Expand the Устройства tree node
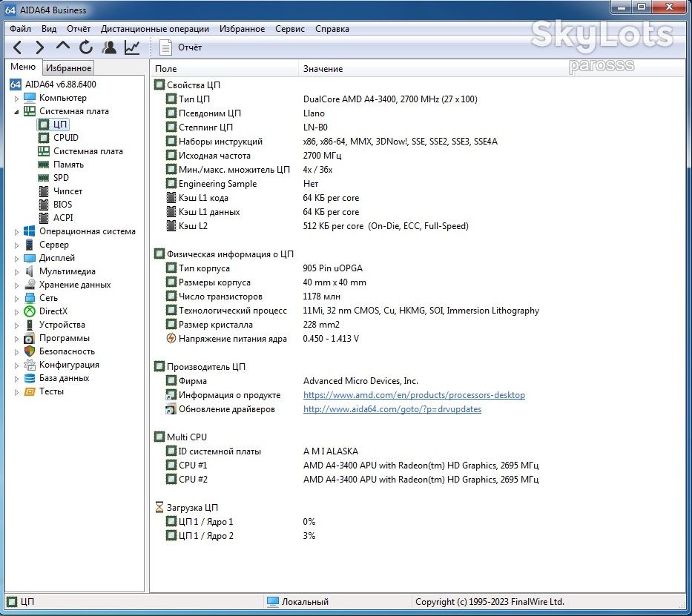The image size is (692, 616). 17,325
